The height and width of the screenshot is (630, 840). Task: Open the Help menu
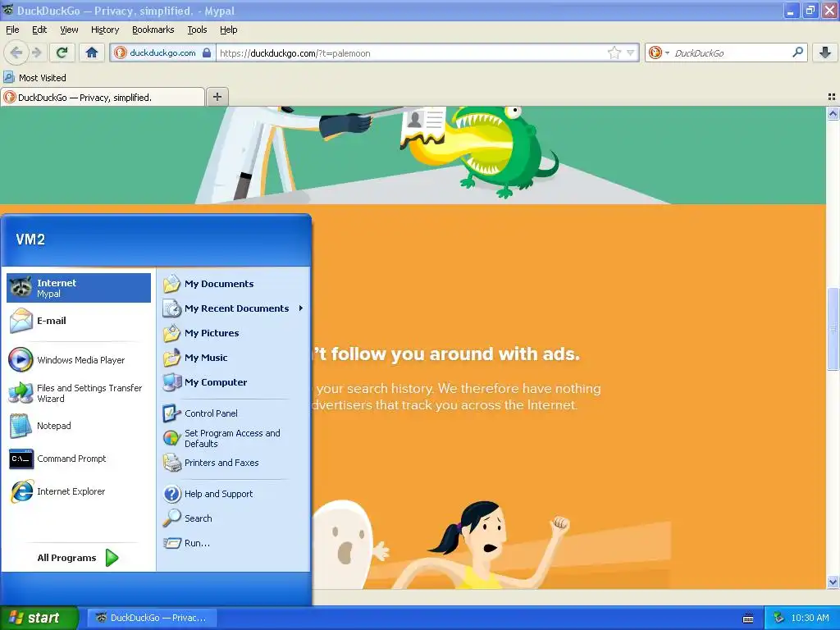click(229, 30)
